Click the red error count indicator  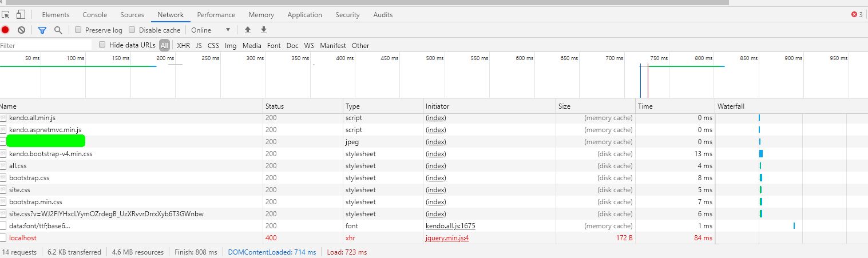click(857, 15)
